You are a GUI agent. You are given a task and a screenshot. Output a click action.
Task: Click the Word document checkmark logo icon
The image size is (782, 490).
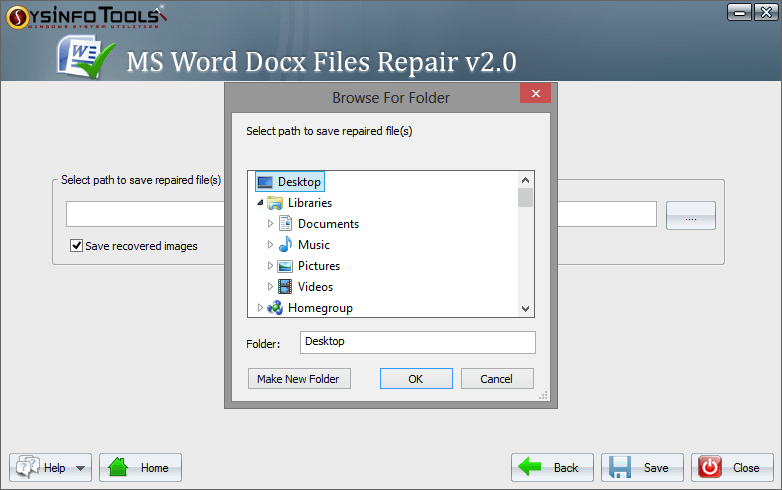tap(86, 57)
